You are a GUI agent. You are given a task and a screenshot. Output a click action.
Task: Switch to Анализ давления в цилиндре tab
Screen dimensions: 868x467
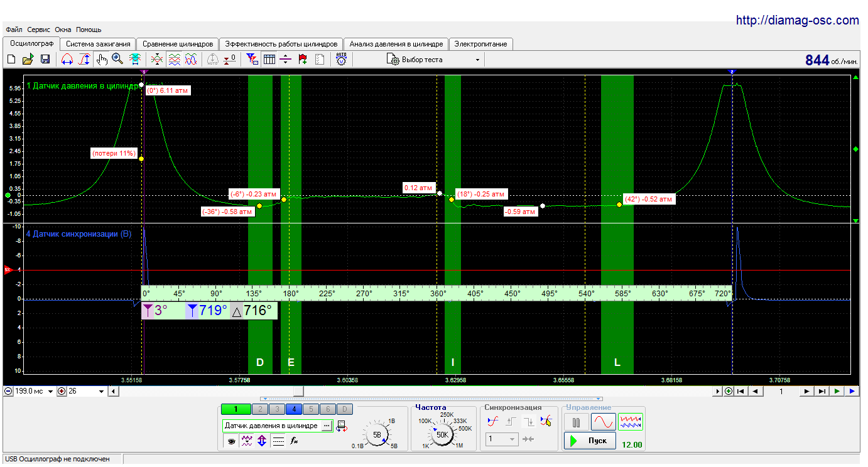pos(396,44)
